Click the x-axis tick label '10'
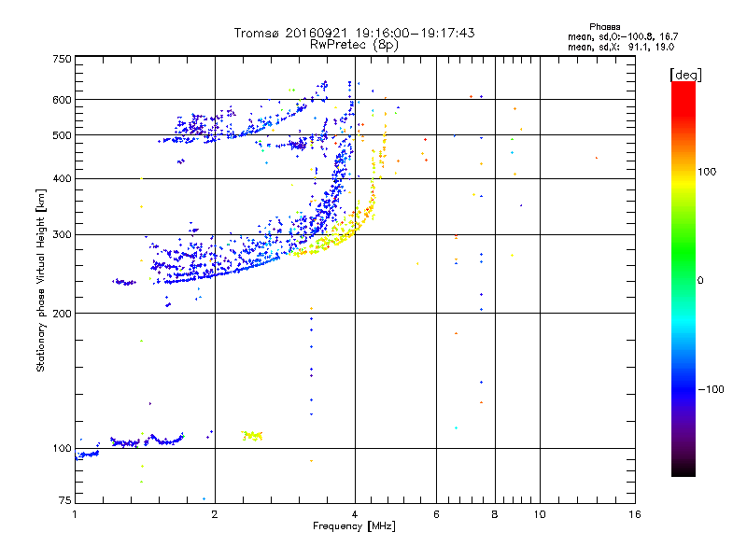The image size is (747, 560). click(540, 514)
